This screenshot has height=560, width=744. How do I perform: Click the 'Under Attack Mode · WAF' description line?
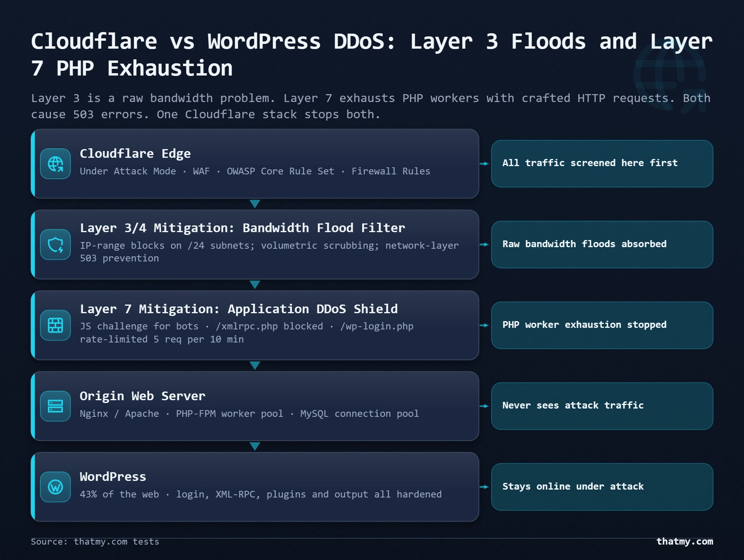255,171
